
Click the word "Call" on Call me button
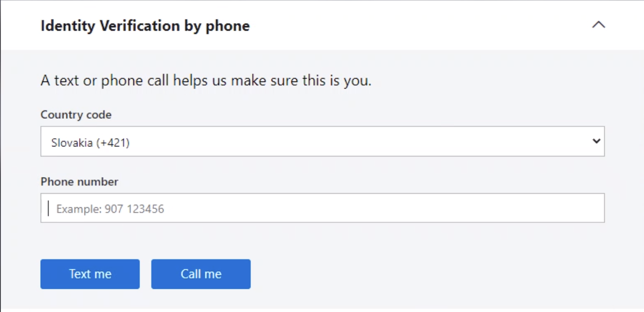tap(191, 274)
